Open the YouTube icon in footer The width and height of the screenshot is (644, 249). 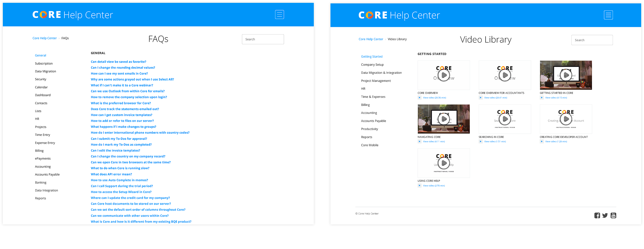tap(613, 215)
